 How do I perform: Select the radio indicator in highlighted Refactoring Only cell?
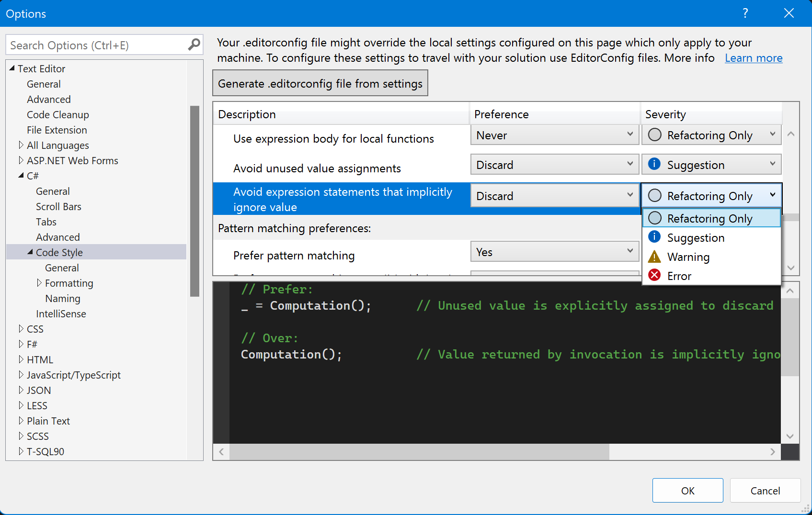(x=655, y=195)
